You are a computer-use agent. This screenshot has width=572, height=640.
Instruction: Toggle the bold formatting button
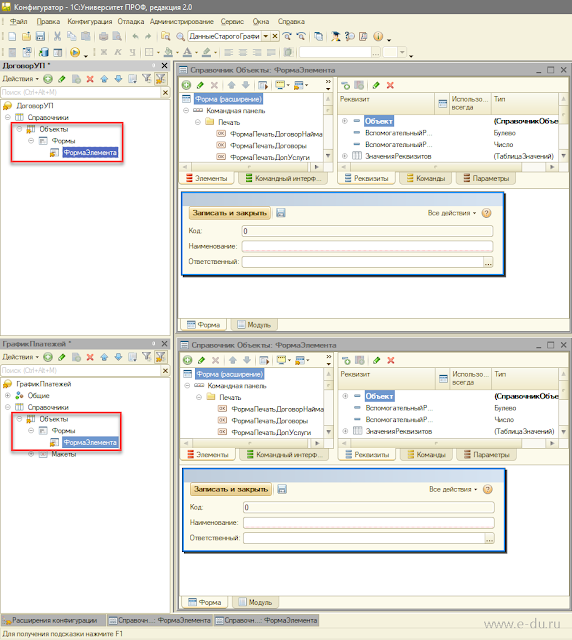(104, 52)
